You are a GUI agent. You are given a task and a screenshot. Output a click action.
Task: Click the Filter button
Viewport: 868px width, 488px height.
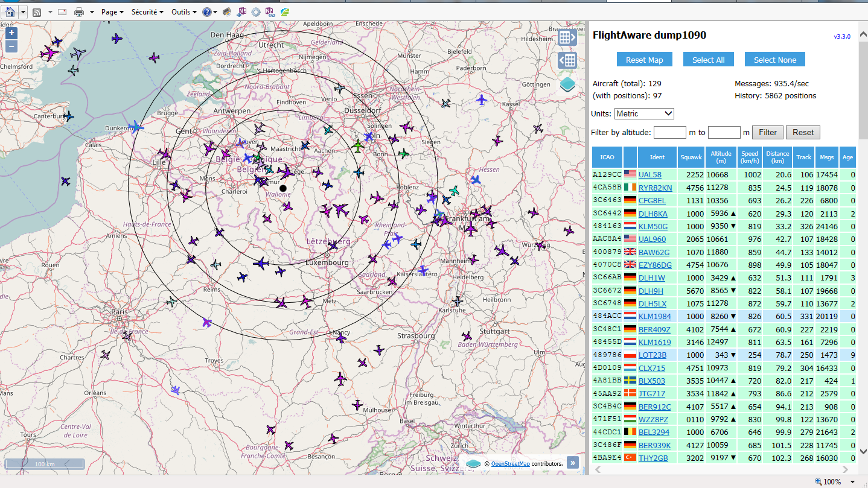[x=768, y=132]
